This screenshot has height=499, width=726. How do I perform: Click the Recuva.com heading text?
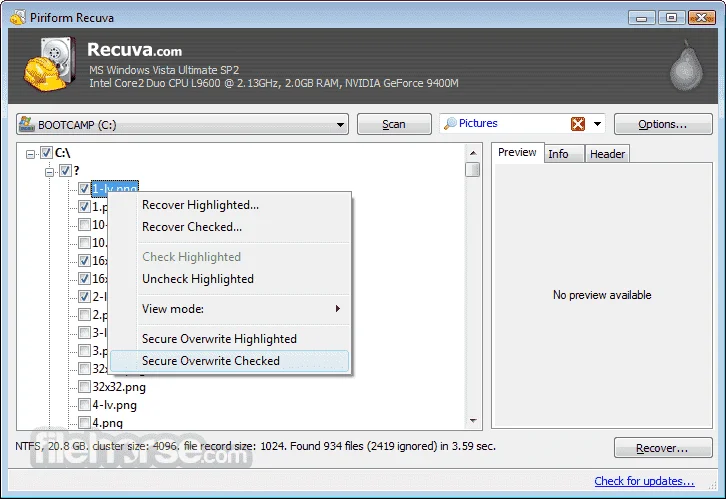(135, 50)
